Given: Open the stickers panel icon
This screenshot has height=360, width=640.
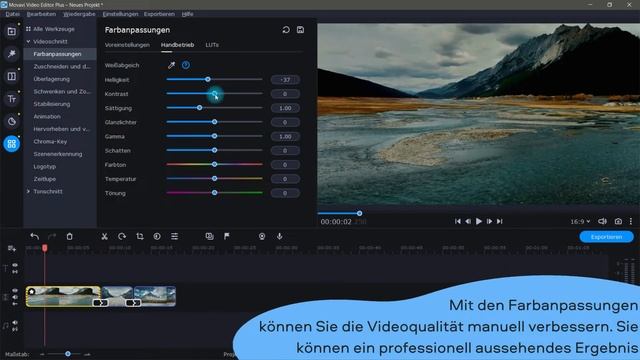Looking at the screenshot, I should coord(11,121).
